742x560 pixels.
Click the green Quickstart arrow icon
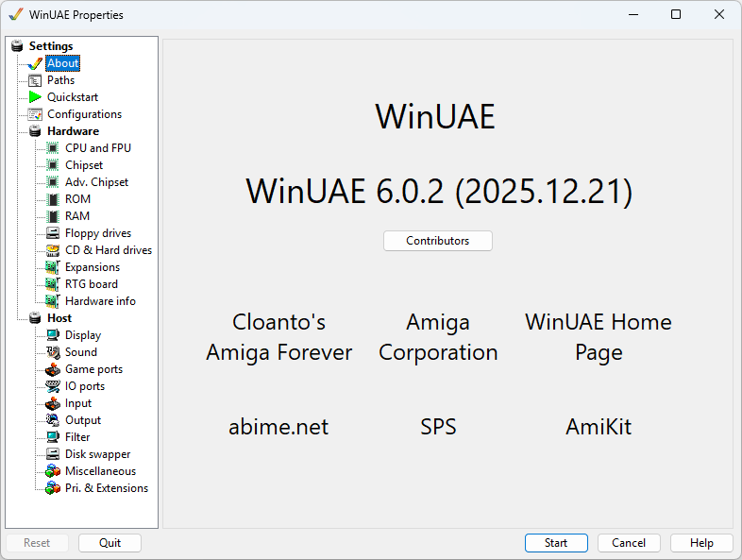pyautogui.click(x=35, y=97)
